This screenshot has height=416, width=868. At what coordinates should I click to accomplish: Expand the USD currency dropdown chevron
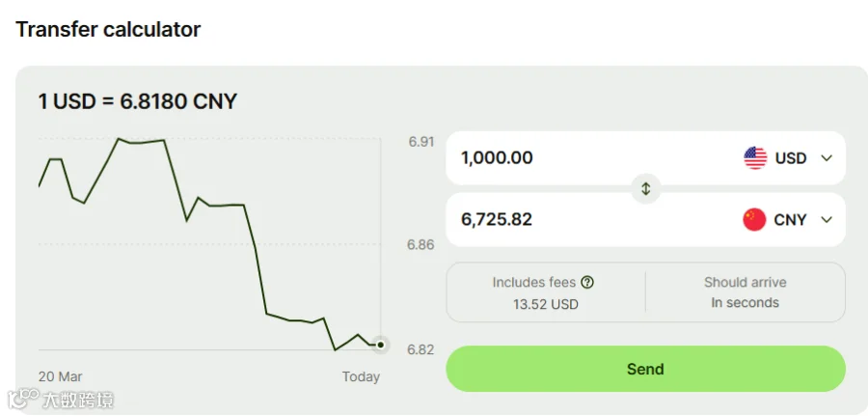[827, 158]
